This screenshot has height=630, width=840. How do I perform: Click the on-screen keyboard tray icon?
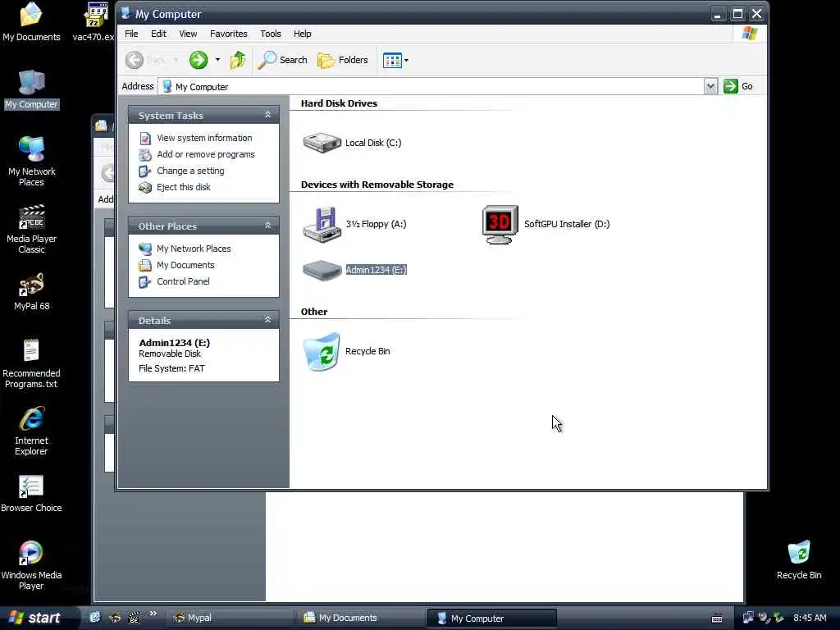click(x=717, y=619)
